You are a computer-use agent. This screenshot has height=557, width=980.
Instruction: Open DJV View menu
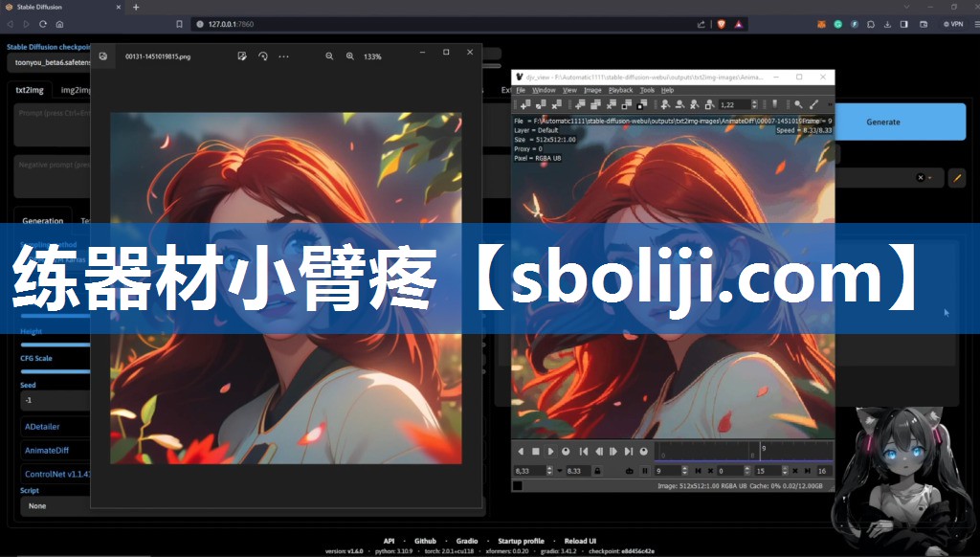(569, 90)
